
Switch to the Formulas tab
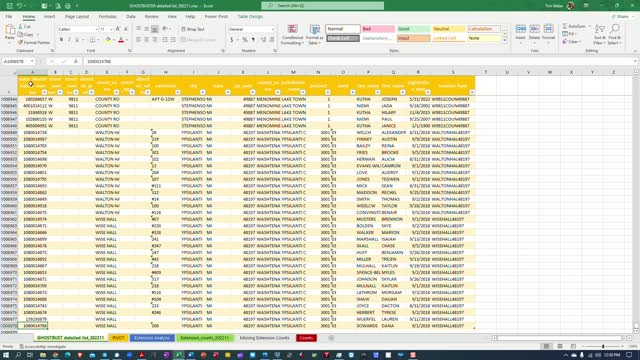107,17
